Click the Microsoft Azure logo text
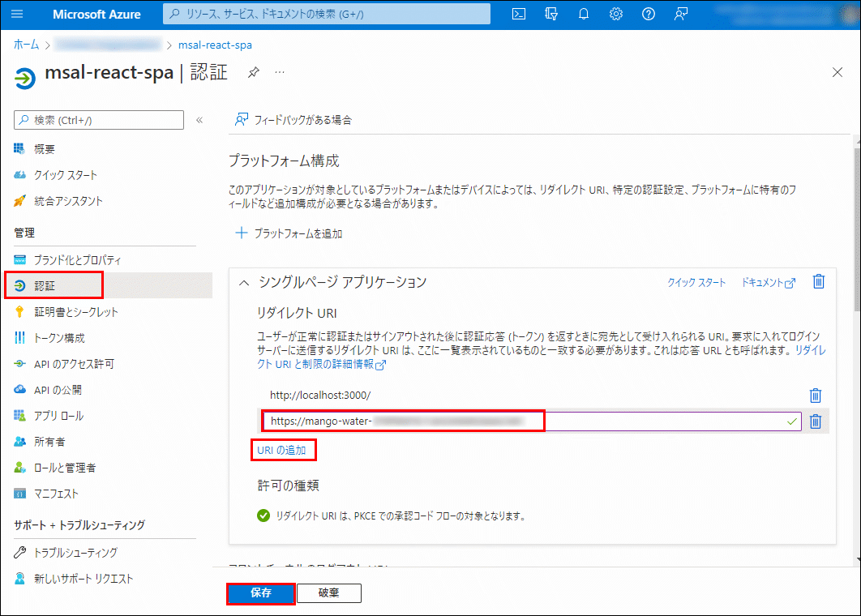This screenshot has width=861, height=616. point(96,15)
